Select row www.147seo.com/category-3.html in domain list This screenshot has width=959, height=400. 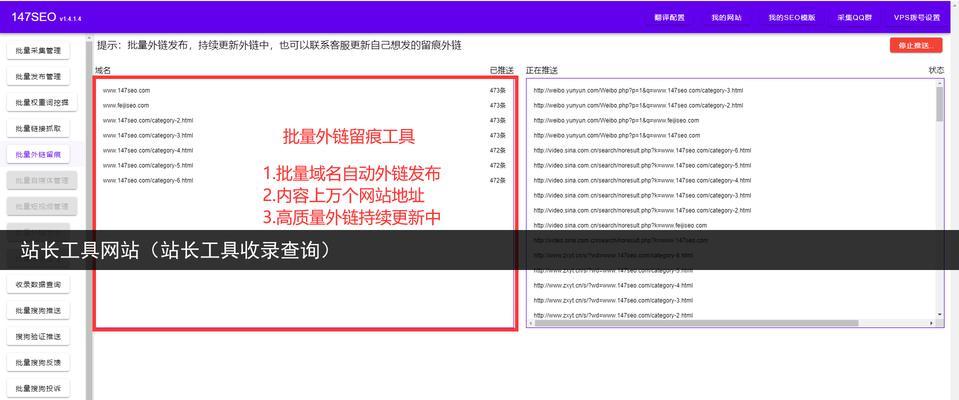pyautogui.click(x=304, y=135)
